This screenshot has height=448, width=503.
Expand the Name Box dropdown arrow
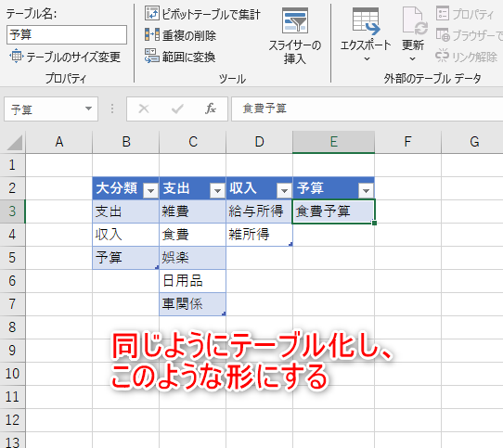tap(88, 109)
